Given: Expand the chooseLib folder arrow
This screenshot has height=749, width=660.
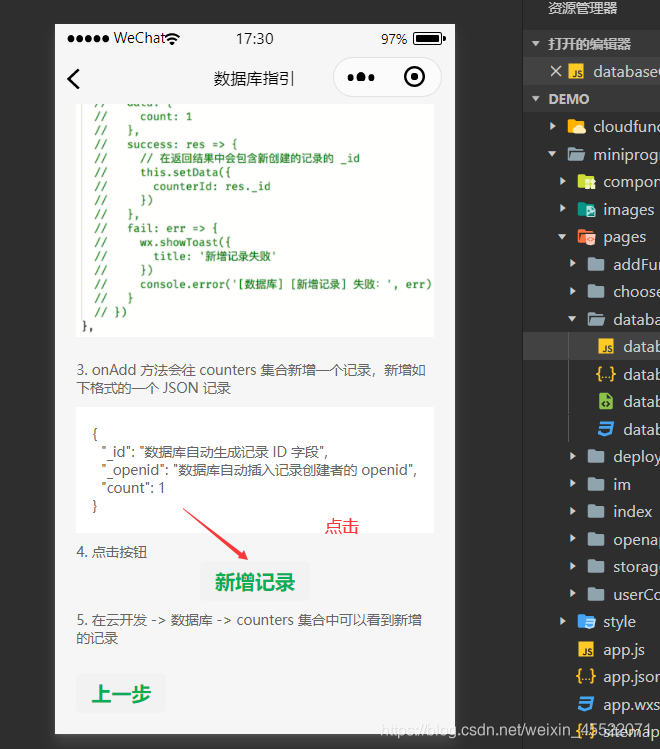Looking at the screenshot, I should pyautogui.click(x=573, y=291).
